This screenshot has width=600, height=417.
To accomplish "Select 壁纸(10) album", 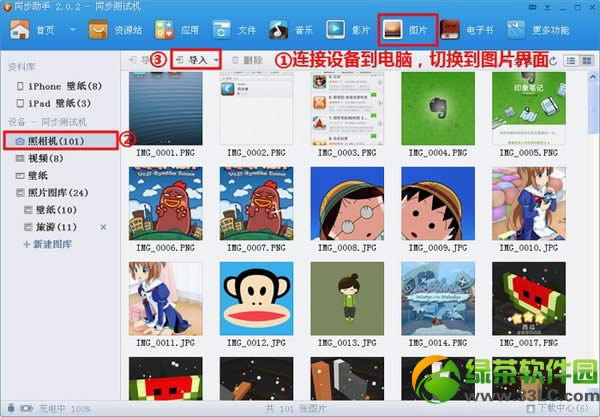I will (51, 210).
